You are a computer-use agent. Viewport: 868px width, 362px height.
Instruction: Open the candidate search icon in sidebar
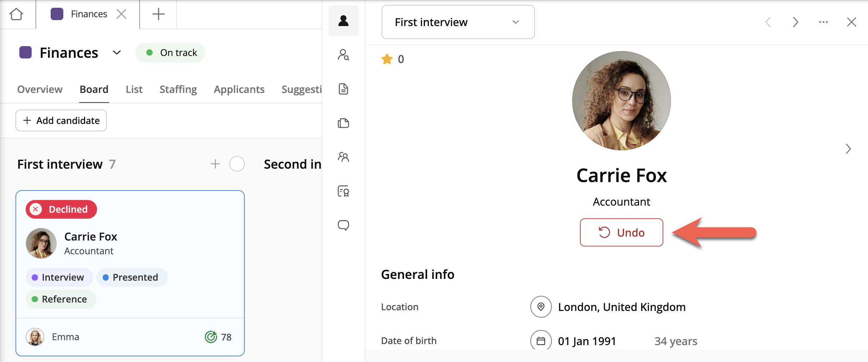343,55
